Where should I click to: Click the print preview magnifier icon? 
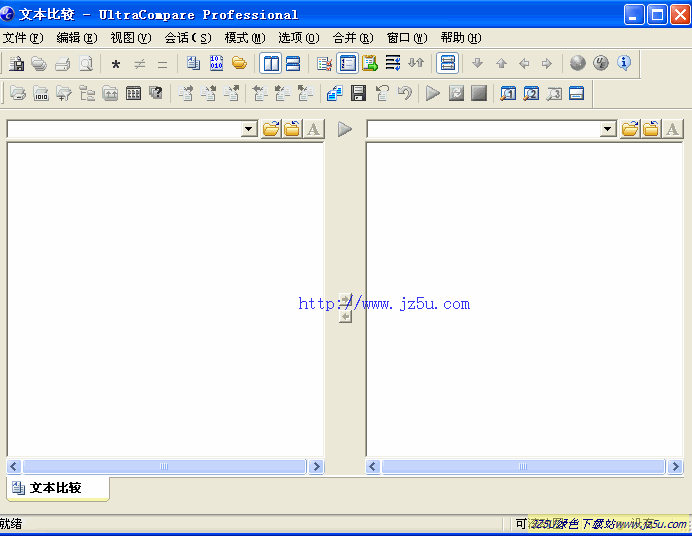coord(86,64)
